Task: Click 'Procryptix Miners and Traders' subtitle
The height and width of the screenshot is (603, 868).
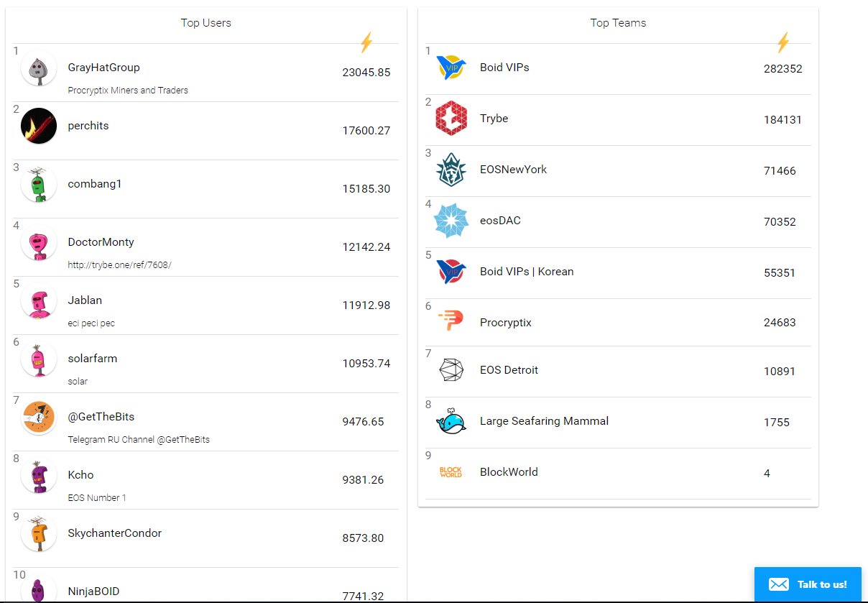Action: coord(128,91)
